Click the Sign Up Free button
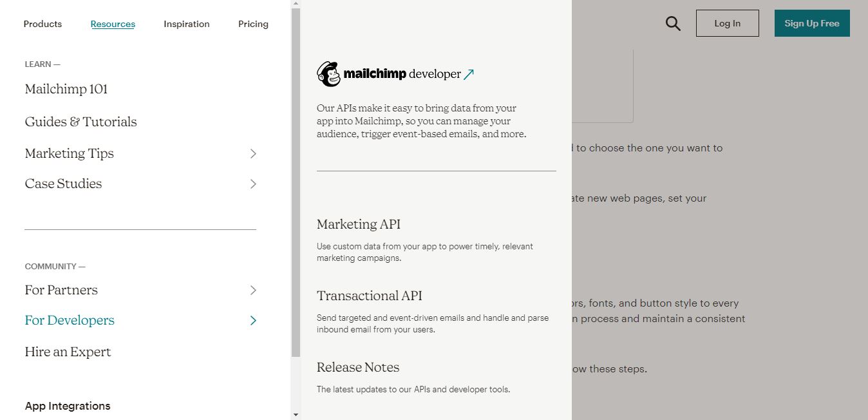Image resolution: width=868 pixels, height=420 pixels. pos(812,23)
